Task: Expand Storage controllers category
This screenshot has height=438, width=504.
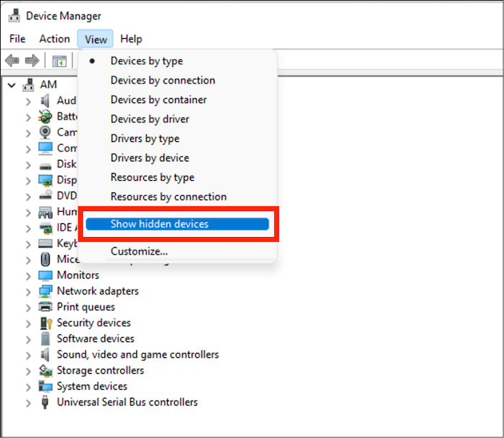Action: 28,372
